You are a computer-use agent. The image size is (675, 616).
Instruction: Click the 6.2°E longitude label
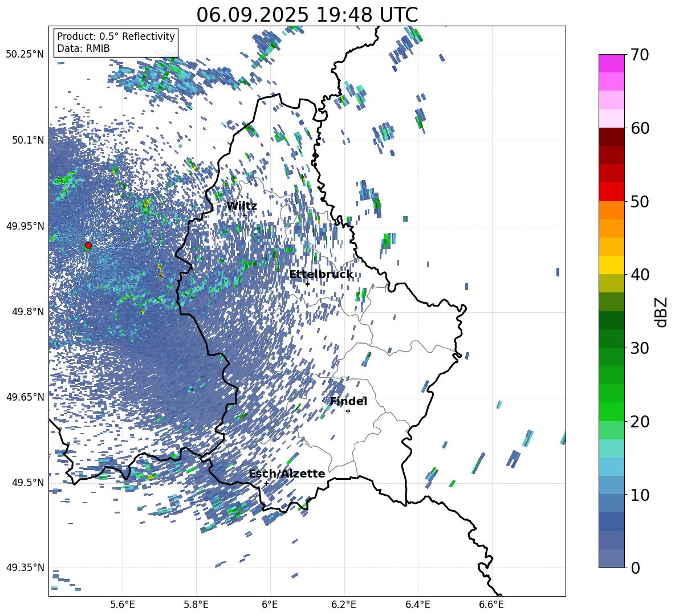(344, 605)
